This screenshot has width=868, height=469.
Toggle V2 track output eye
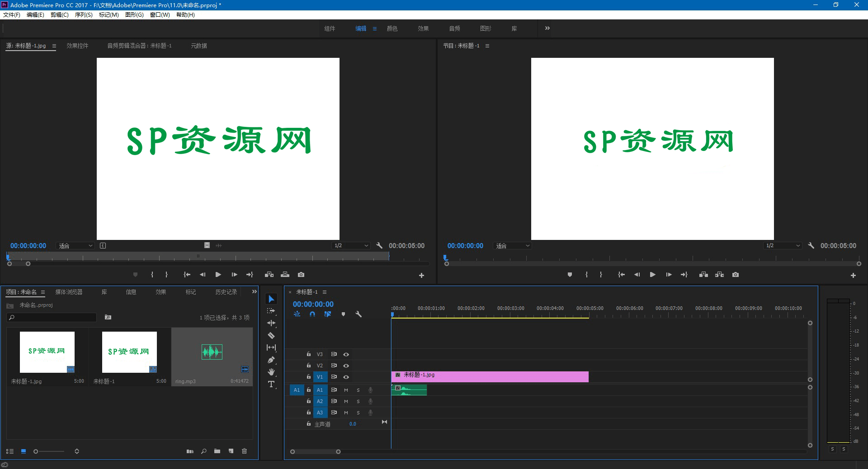click(x=346, y=366)
